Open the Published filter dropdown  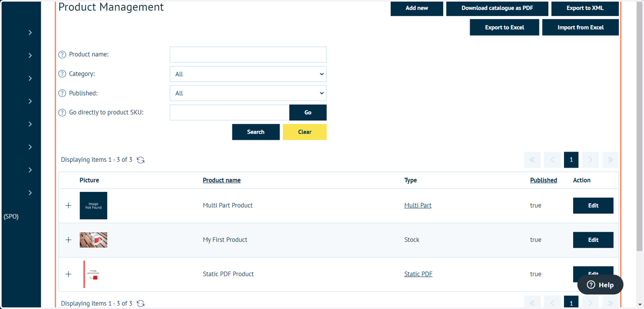tap(248, 94)
